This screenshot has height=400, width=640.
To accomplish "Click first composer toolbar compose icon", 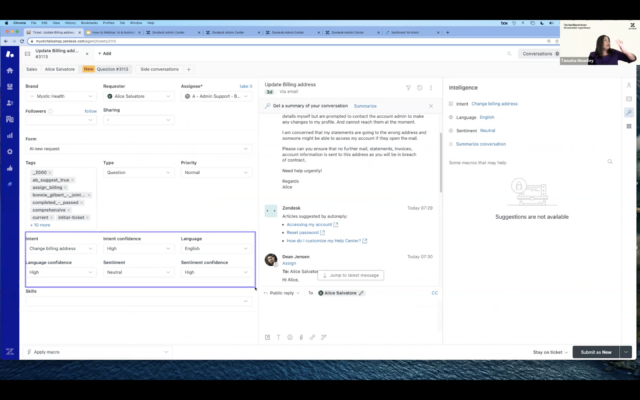I will click(267, 337).
